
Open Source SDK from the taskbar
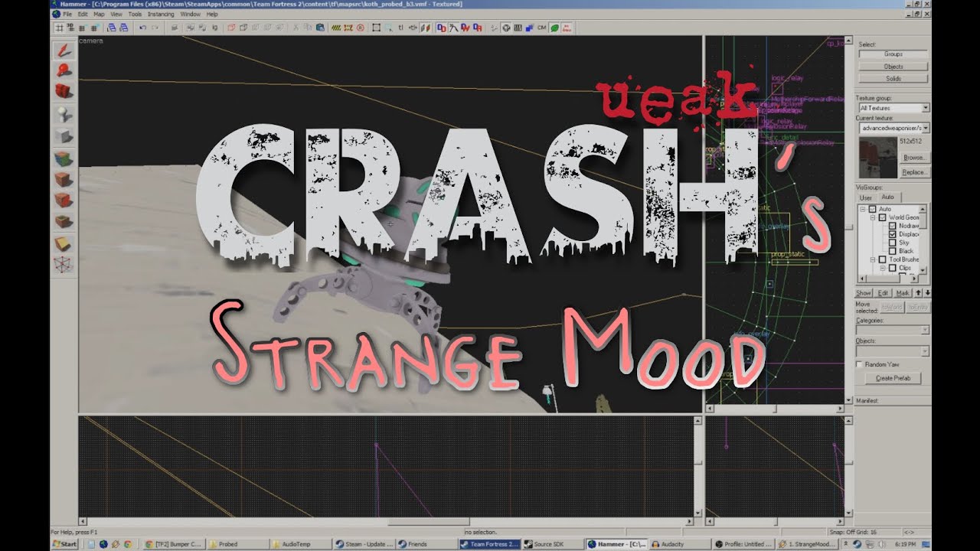point(552,544)
